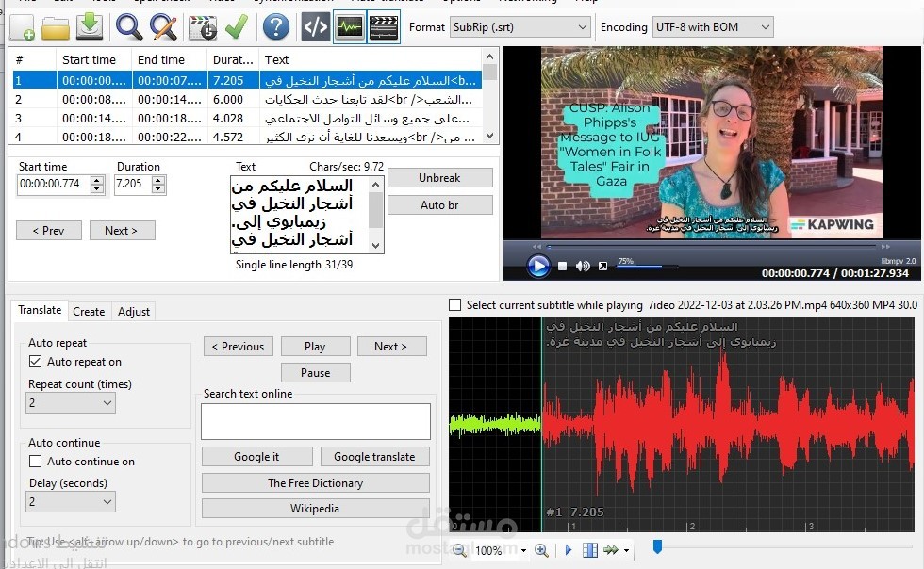Open the Replace magnifier-with-pencil tool
Image resolution: width=924 pixels, height=569 pixels.
[163, 27]
